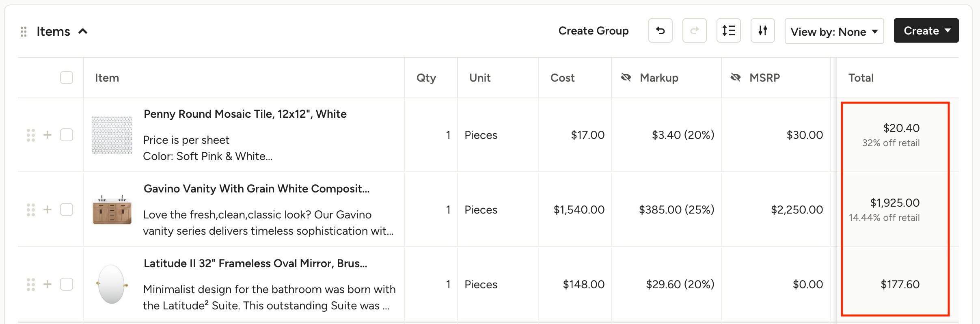Open the Gavino Vanity item title
Viewport: 980px width, 324px height.
(x=257, y=189)
